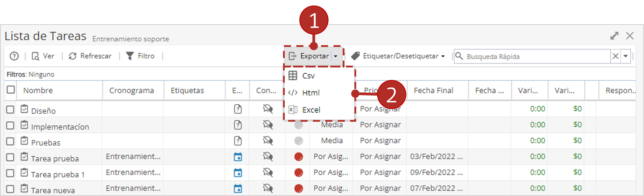Click the conversation icon in Pruebas row
The height and width of the screenshot is (196, 644).
coord(268,141)
